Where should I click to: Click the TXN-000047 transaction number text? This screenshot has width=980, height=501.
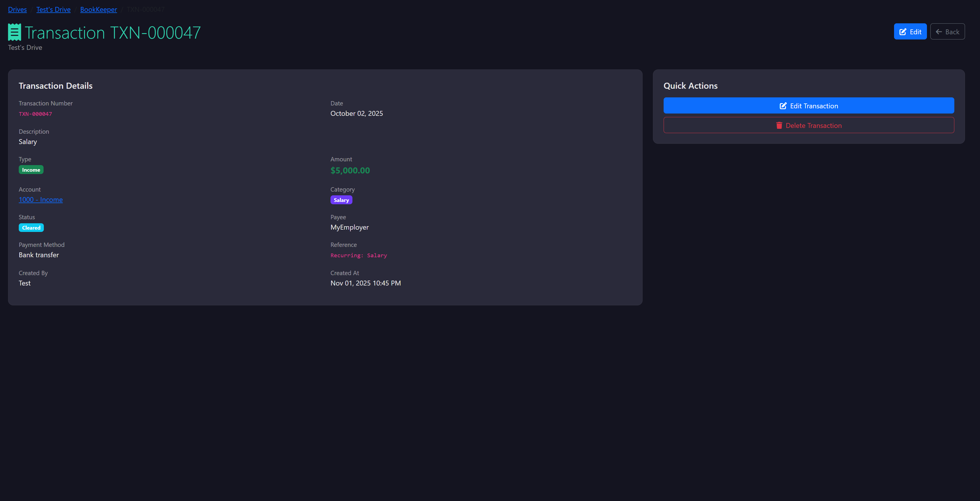point(35,114)
